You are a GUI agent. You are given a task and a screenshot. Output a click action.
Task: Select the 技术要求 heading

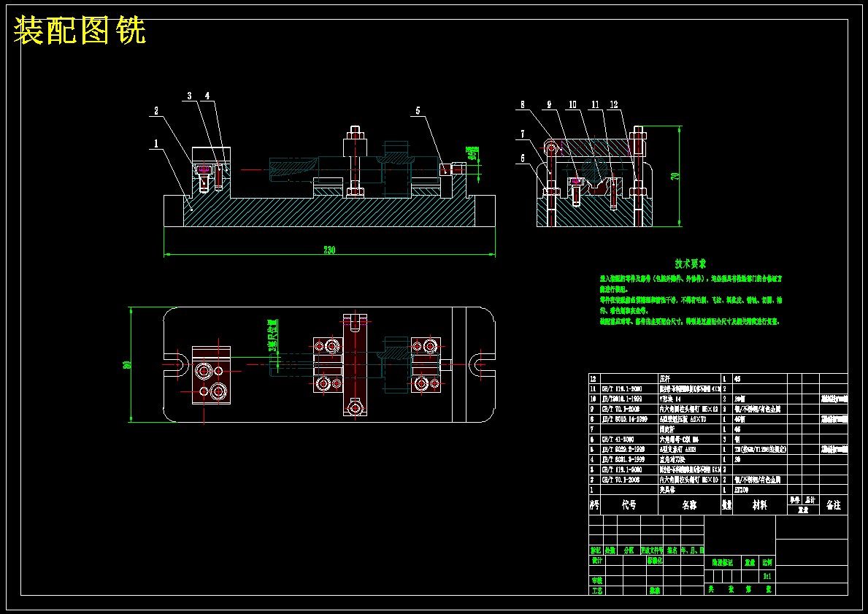[x=690, y=264]
